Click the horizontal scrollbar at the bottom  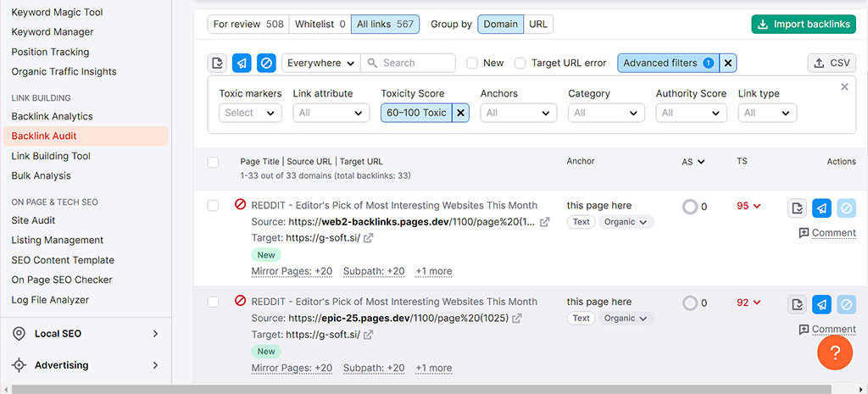click(420, 390)
